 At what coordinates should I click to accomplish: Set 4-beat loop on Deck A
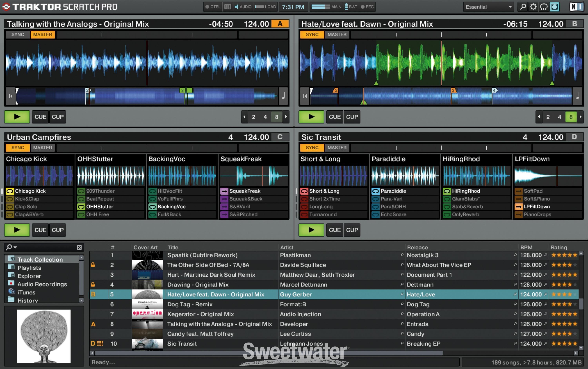click(265, 117)
